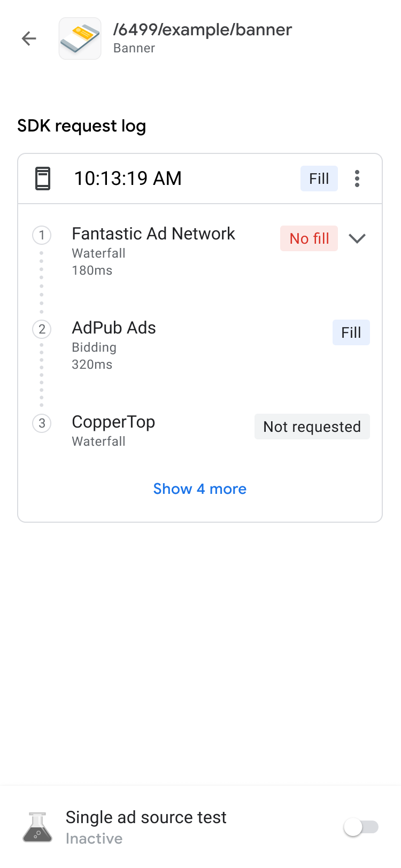Click the Not requested status badge
Viewport: 401px width, 868px height.
(312, 427)
